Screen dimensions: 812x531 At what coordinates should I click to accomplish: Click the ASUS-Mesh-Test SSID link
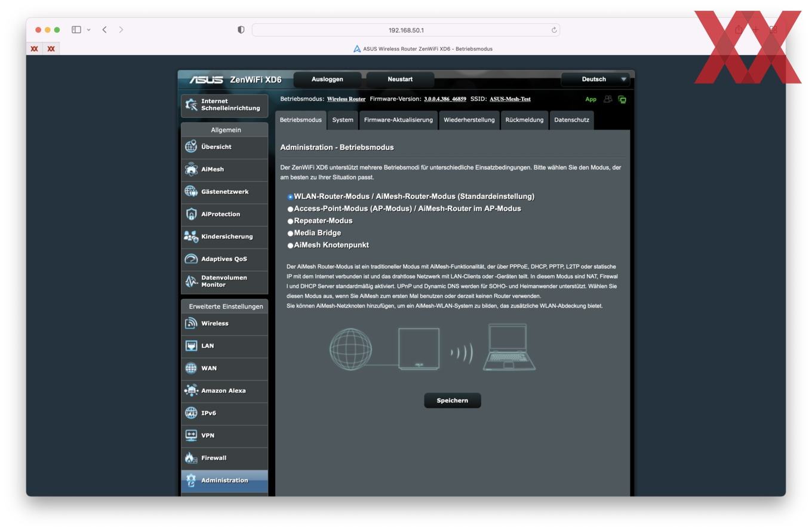point(510,99)
